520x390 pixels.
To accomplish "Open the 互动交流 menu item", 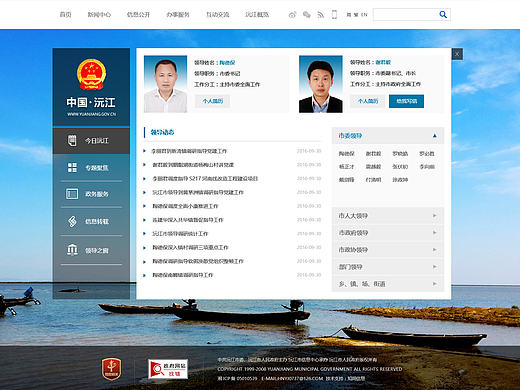I will 217,15.
